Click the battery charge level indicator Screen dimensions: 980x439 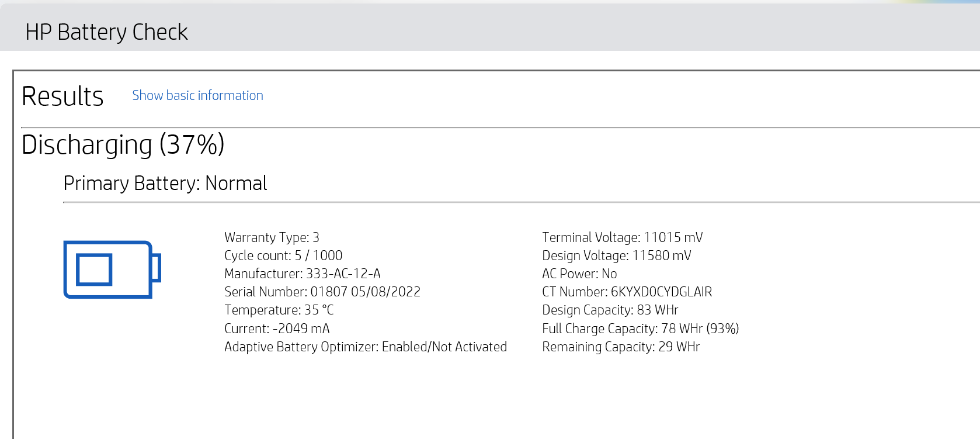(95, 269)
